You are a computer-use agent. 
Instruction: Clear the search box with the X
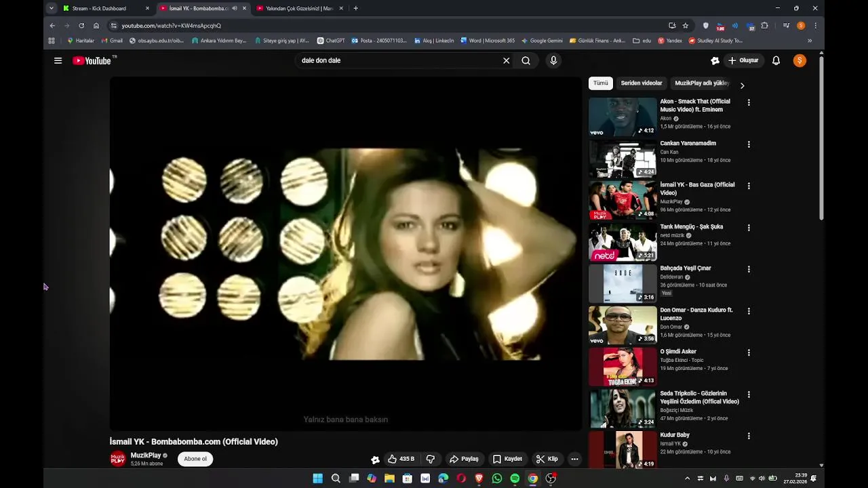coord(506,60)
